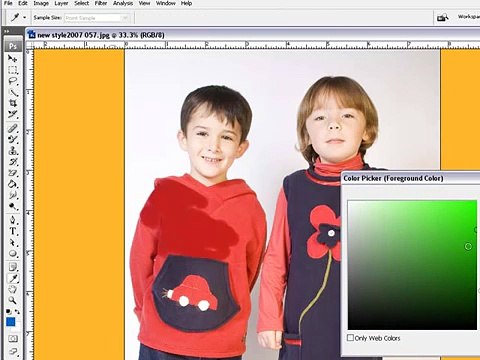
Task: Open the Analysis menu
Action: [123, 3]
